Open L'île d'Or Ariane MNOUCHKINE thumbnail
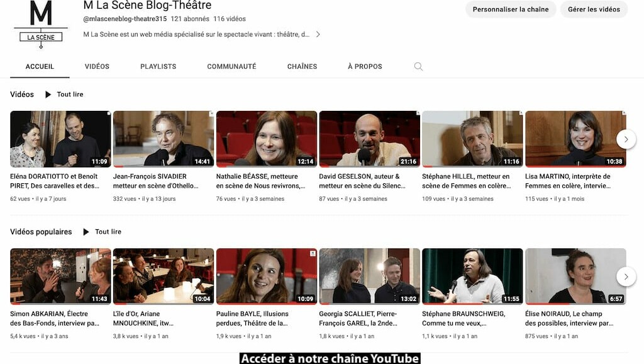 pos(164,276)
